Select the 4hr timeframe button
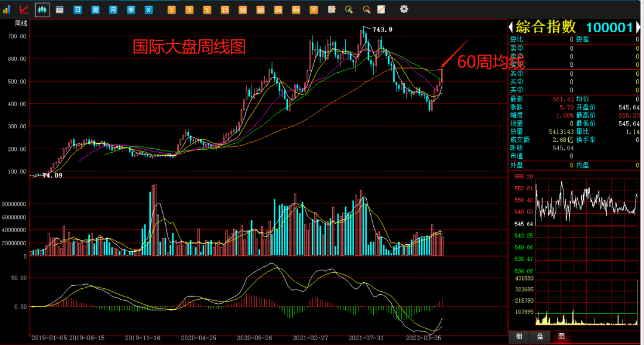Viewport: 644px width, 345px height. pos(296,10)
